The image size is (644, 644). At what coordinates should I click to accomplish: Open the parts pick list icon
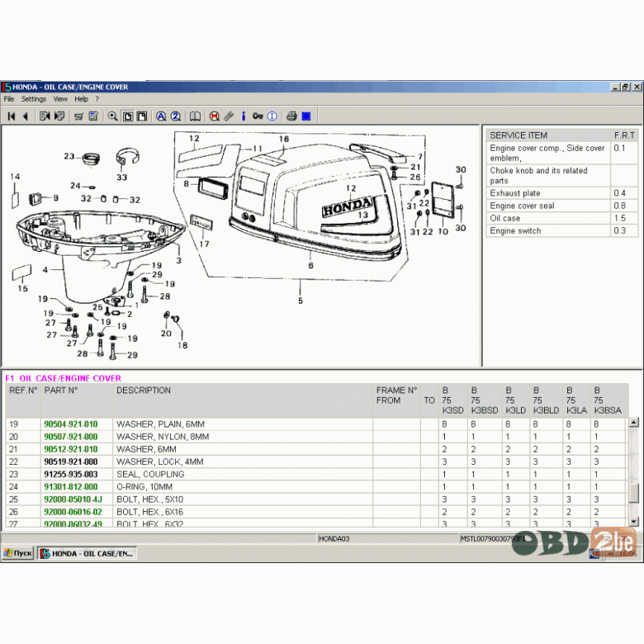tap(93, 116)
